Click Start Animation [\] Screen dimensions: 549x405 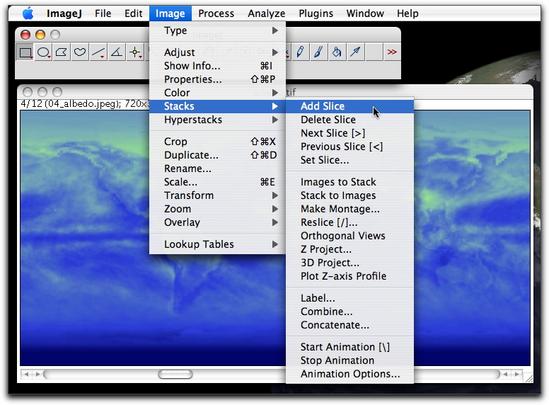pyautogui.click(x=350, y=347)
